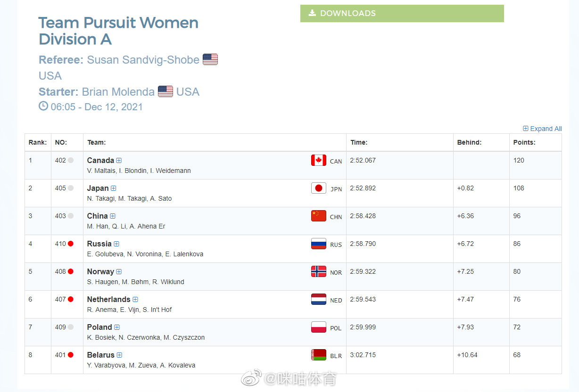The width and height of the screenshot is (579, 392).
Task: Expand the Poland team details
Action: 117,327
